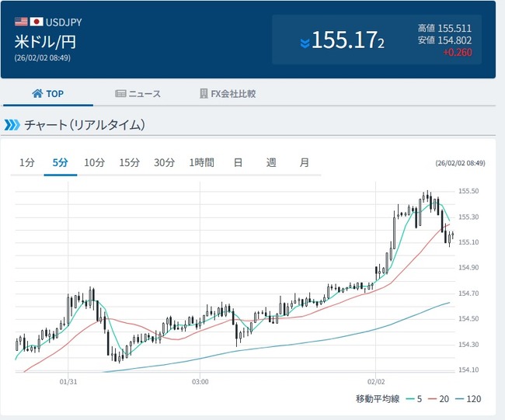This screenshot has height=420, width=505.
Task: Click the home icon on TOP tab
Action: 37,94
